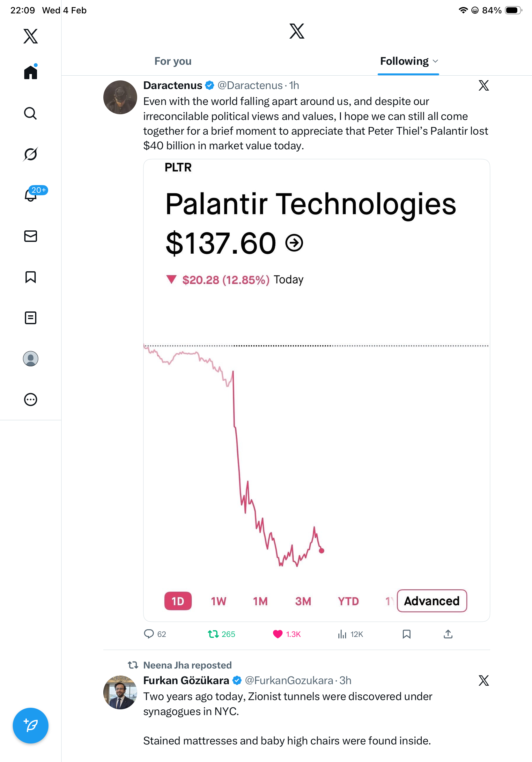The image size is (532, 762).
Task: Open the @FurkanGozukara profile link
Action: click(x=289, y=681)
